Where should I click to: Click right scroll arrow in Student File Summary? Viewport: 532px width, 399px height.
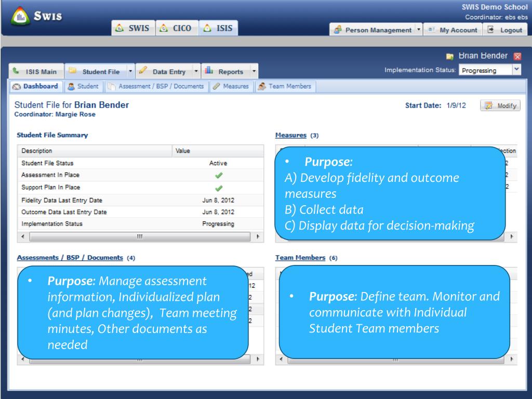258,236
